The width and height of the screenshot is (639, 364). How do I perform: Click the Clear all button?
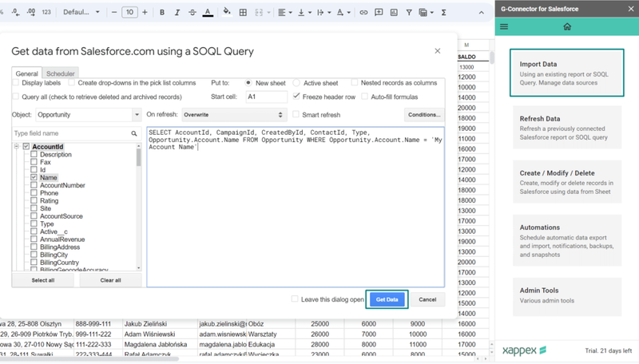click(x=110, y=280)
